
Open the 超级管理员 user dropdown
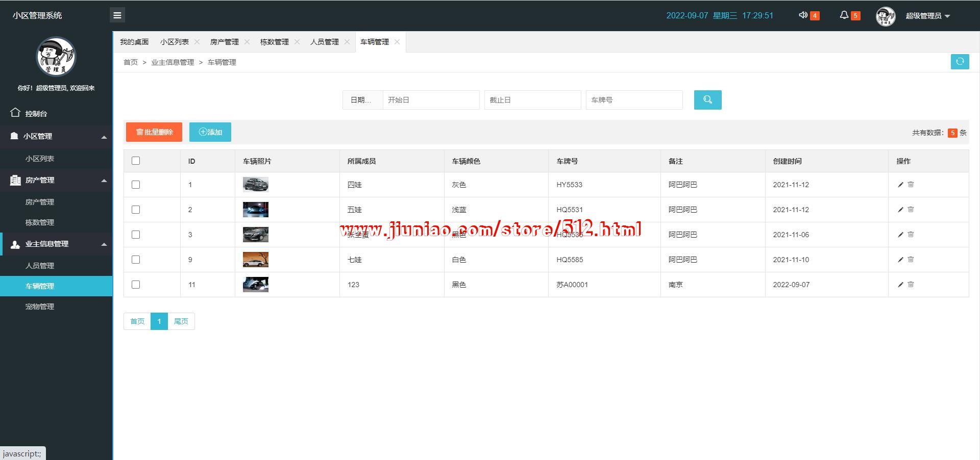coord(927,16)
